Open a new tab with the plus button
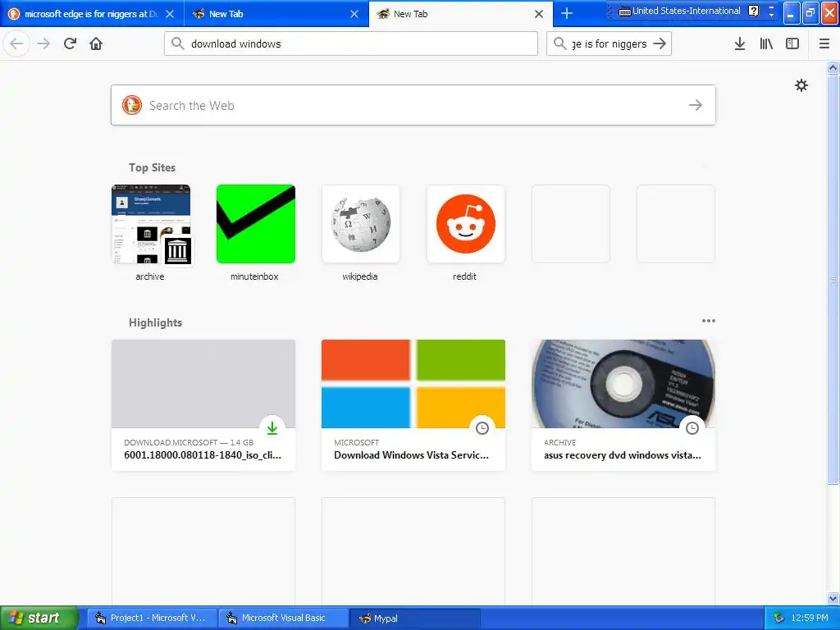840x630 pixels. [567, 13]
